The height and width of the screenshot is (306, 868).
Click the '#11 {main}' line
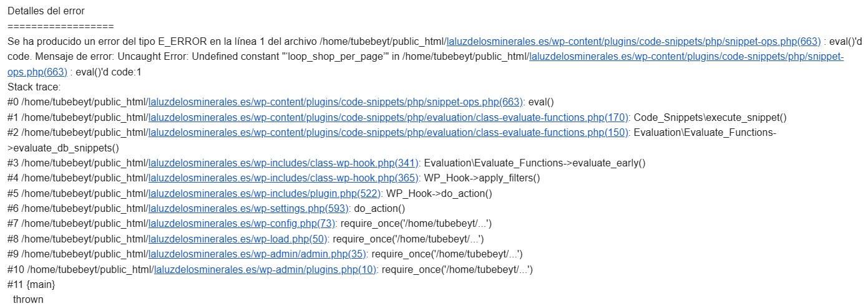pyautogui.click(x=31, y=285)
